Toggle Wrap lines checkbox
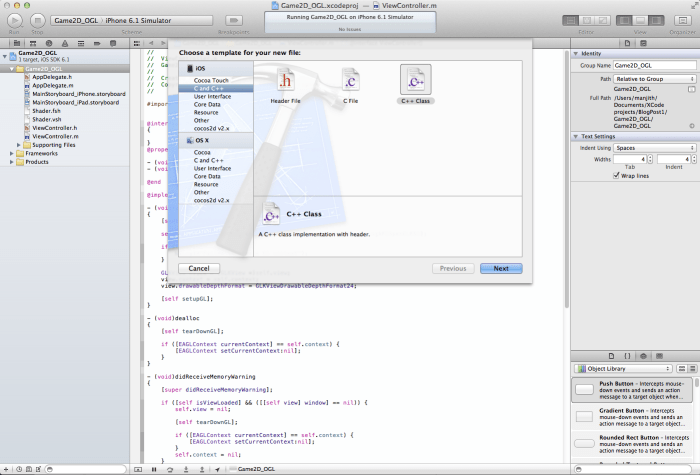The image size is (700, 475). tap(617, 176)
